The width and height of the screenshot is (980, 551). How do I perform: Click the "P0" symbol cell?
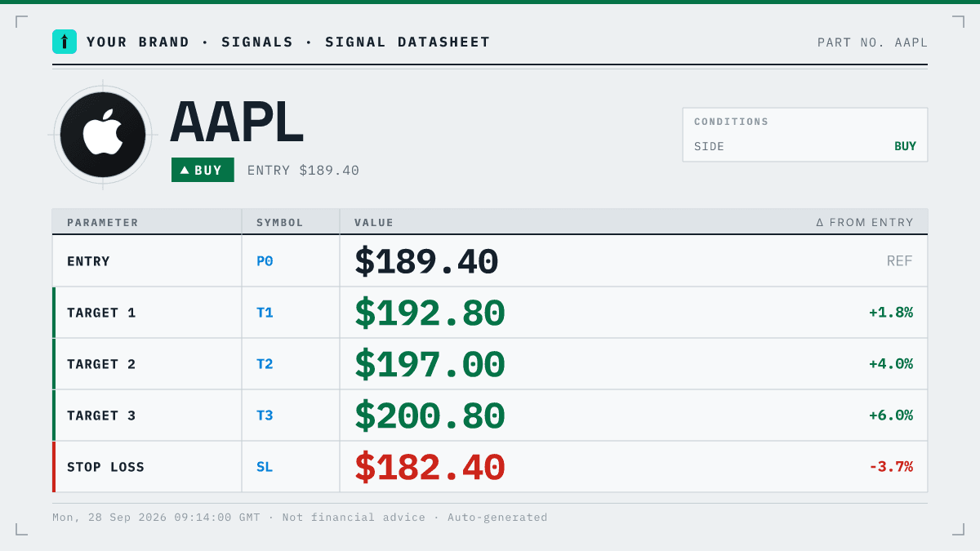point(265,261)
